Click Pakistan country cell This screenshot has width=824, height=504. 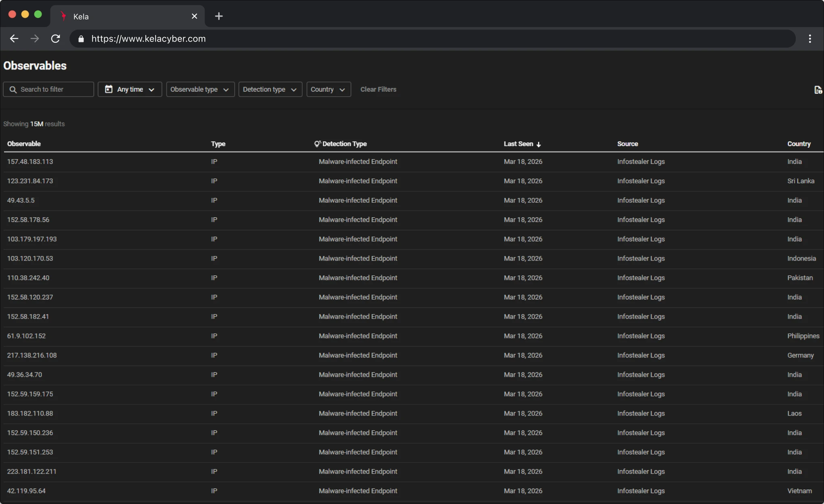click(x=800, y=278)
